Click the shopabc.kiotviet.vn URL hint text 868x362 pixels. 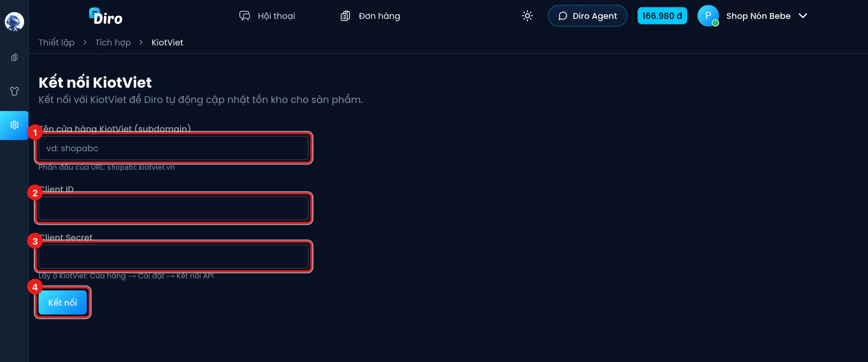[141, 167]
